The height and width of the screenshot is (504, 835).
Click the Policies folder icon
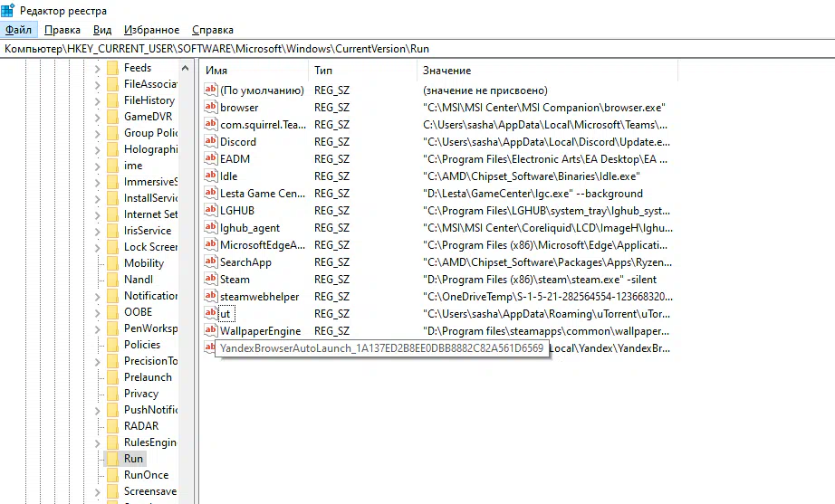tap(112, 345)
